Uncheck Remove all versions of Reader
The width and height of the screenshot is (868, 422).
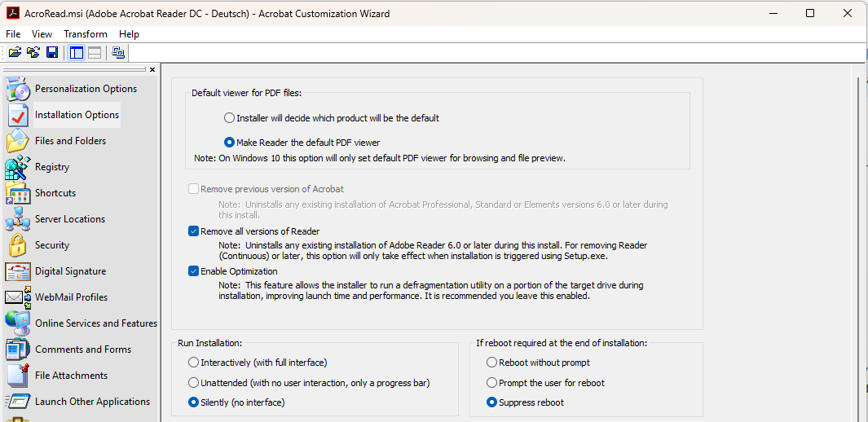[194, 231]
